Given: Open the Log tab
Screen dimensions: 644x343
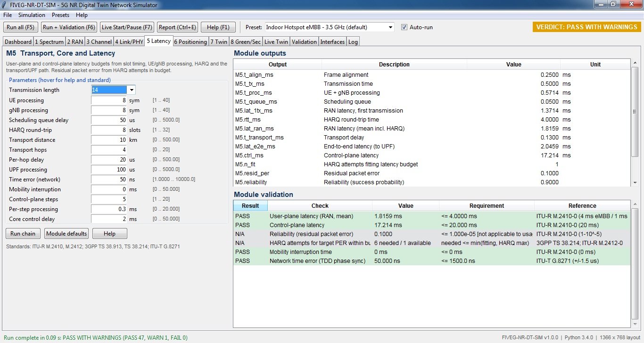Looking at the screenshot, I should pos(353,41).
